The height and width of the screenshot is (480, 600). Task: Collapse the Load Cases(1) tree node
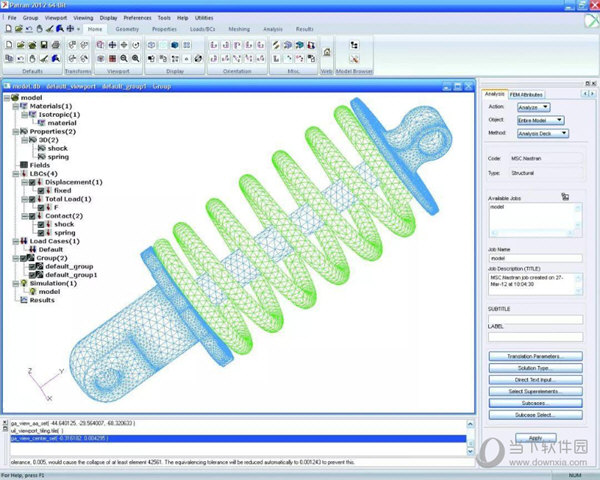(15, 241)
